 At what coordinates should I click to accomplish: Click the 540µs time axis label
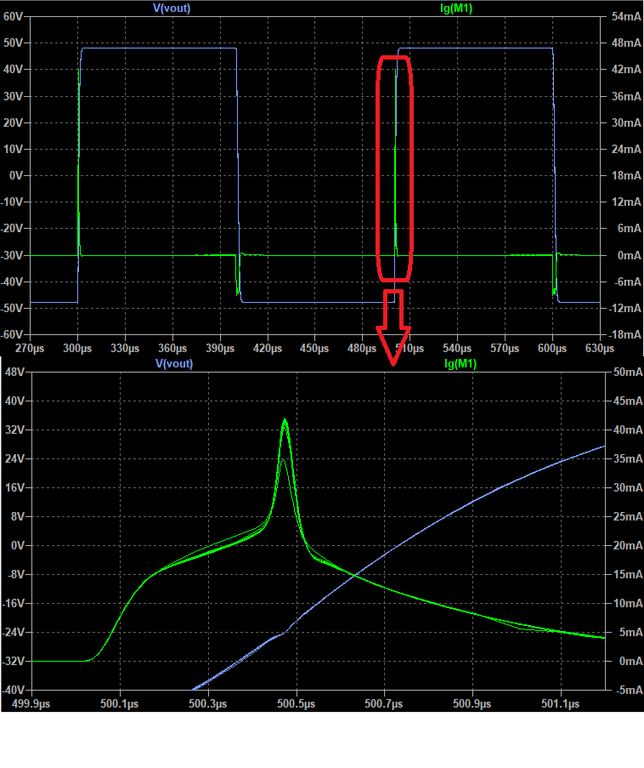click(x=457, y=348)
